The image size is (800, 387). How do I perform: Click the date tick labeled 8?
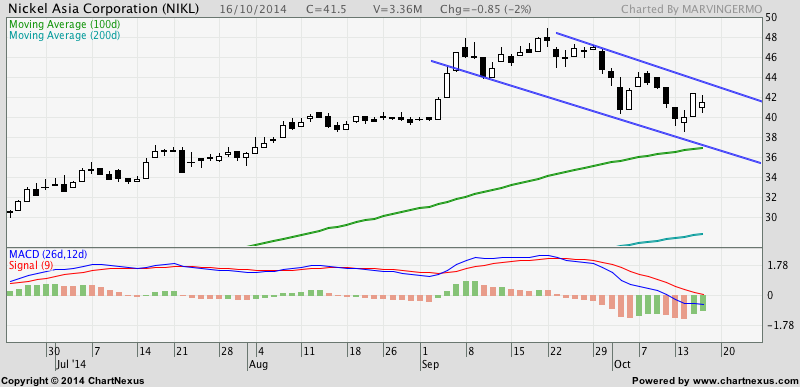tap(471, 351)
